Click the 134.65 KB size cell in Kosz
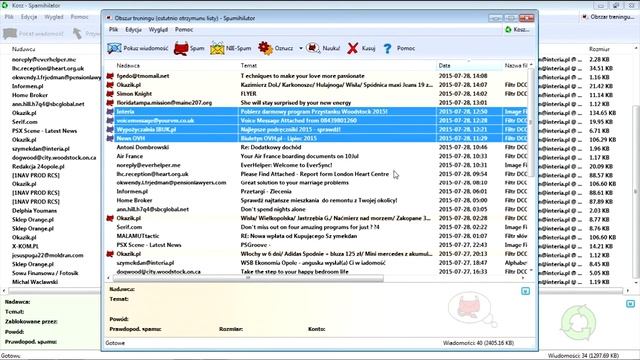Screen dimensions: 640x360 (602, 113)
